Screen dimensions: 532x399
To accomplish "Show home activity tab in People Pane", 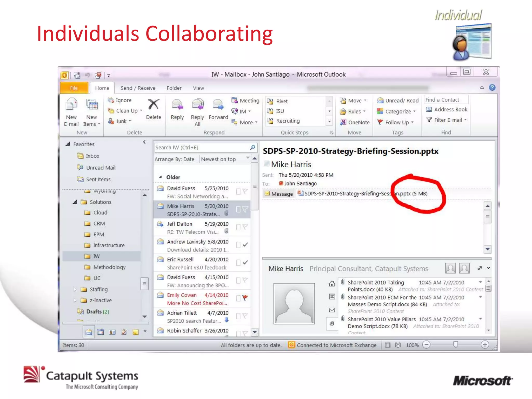I will click(332, 283).
